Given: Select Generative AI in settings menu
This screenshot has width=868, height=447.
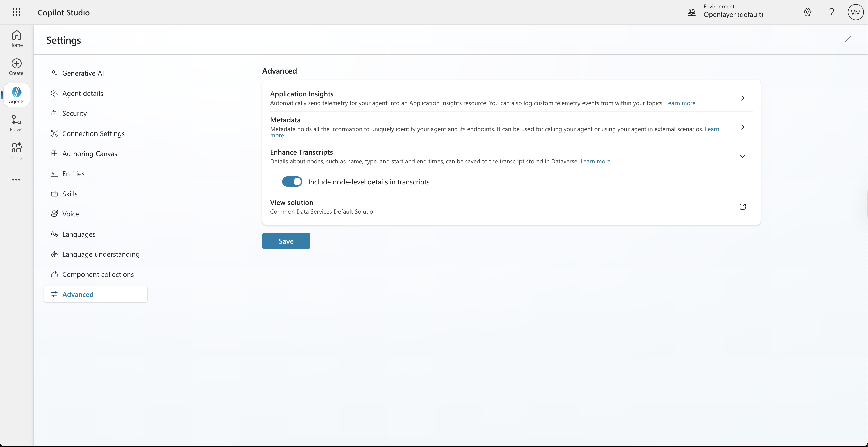Looking at the screenshot, I should click(x=83, y=73).
